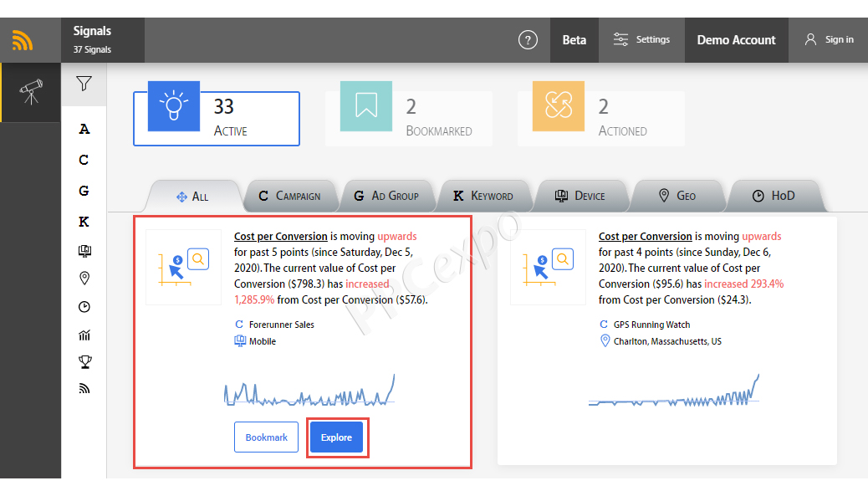The image size is (868, 496).
Task: Open the telescope explorer sidebar icon
Action: click(30, 92)
